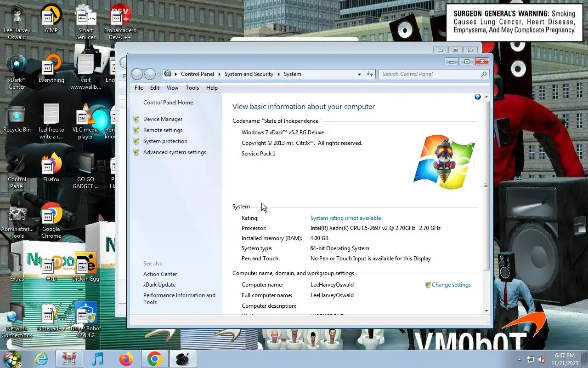Open the GO GO GADGET desktop icon

pos(85,172)
